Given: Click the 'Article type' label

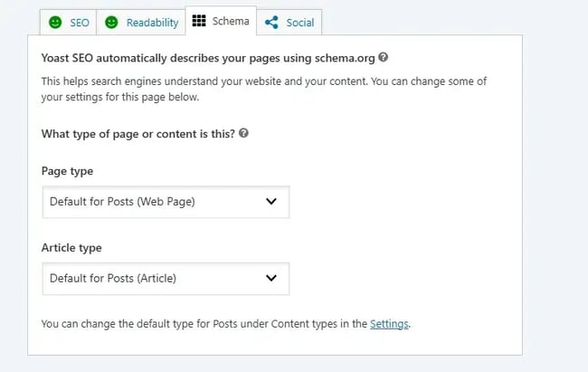Looking at the screenshot, I should (x=71, y=248).
